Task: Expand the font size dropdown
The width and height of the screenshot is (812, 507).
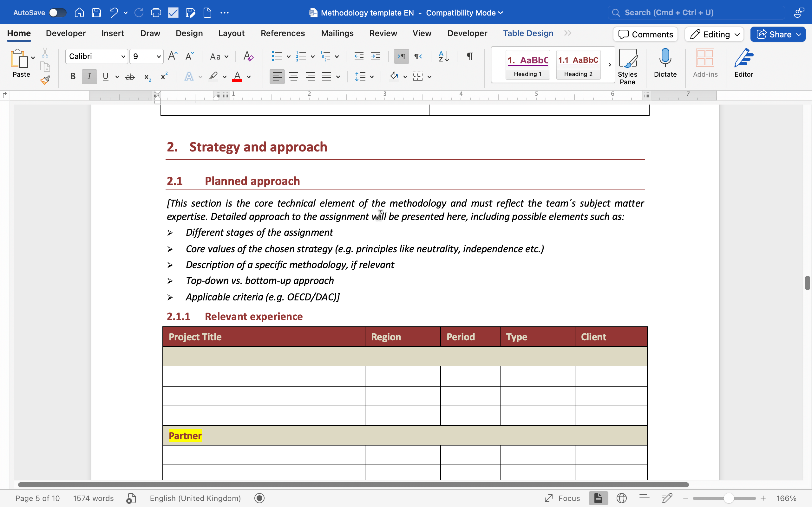Action: point(158,56)
